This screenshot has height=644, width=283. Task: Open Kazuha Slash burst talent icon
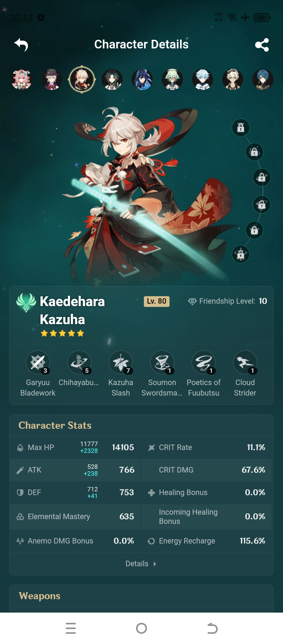[x=121, y=362]
